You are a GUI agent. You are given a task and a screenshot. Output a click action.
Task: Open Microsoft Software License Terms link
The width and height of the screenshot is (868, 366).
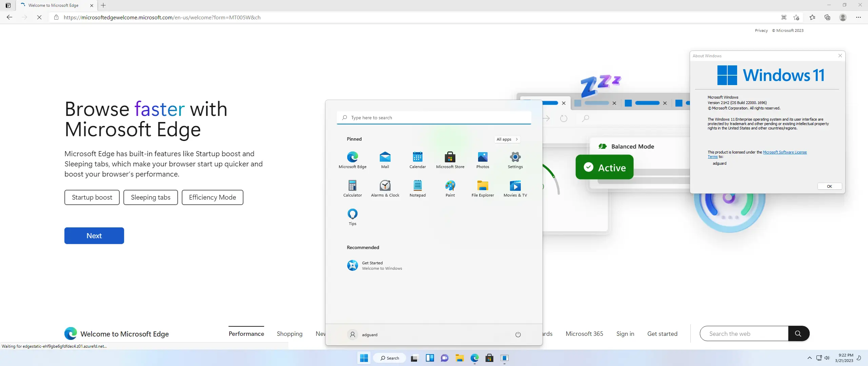click(x=785, y=152)
